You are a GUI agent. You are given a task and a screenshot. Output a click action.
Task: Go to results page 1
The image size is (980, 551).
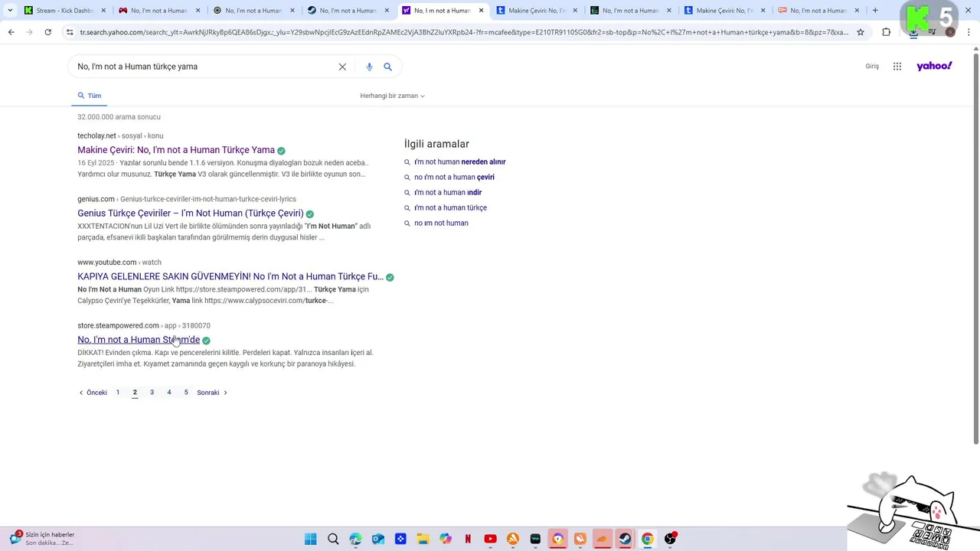click(118, 393)
